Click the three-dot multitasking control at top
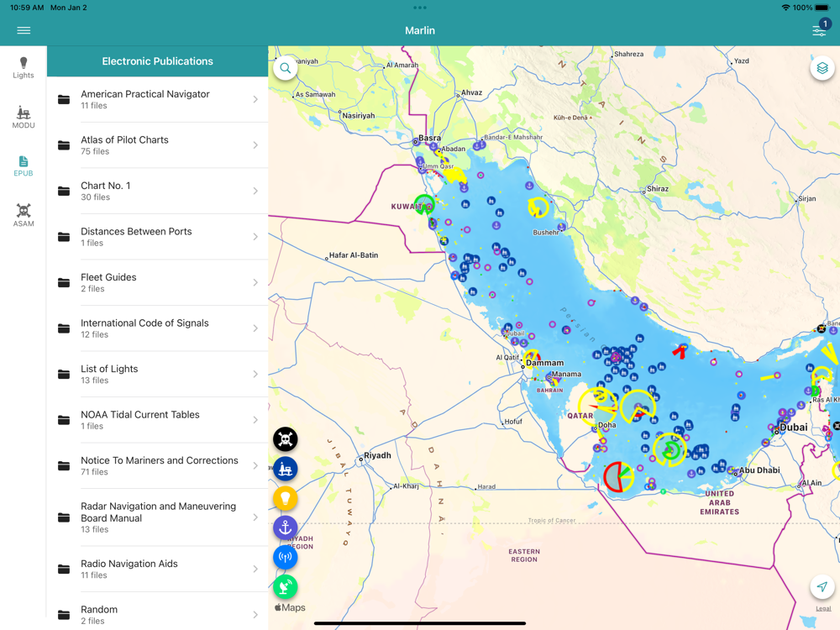This screenshot has width=840, height=630. [420, 8]
